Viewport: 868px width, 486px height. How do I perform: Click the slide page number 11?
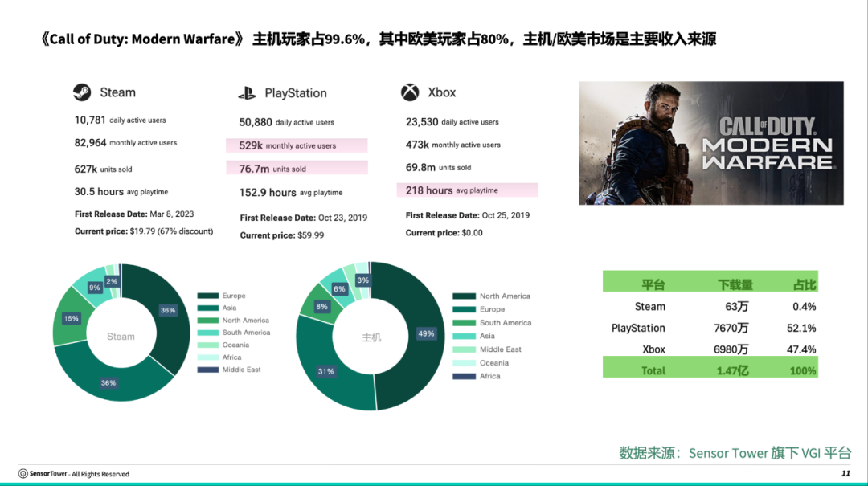(845, 473)
